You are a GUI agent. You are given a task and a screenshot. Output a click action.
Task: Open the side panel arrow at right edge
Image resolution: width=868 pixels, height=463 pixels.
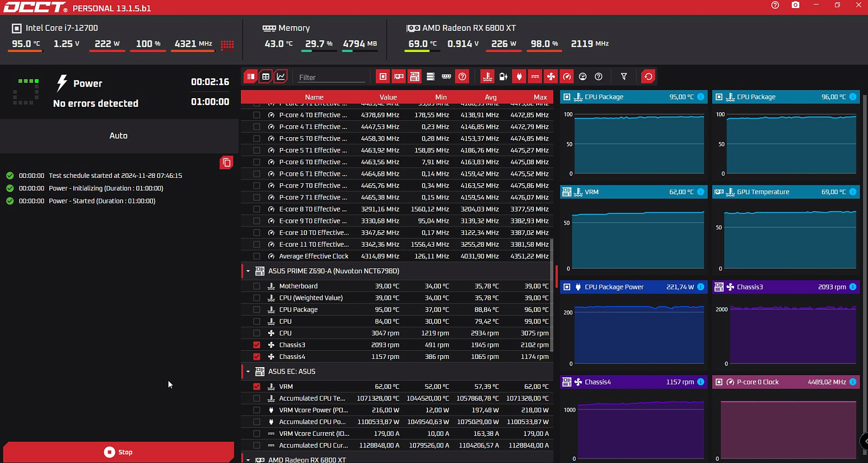pyautogui.click(x=864, y=441)
